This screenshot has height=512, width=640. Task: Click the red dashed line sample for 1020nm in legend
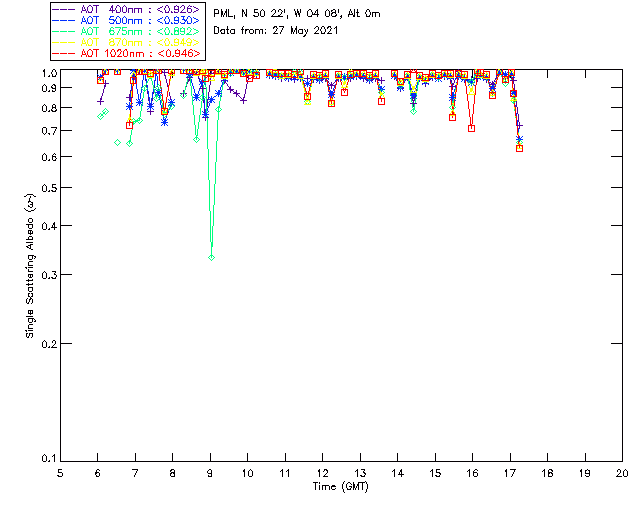(x=64, y=53)
